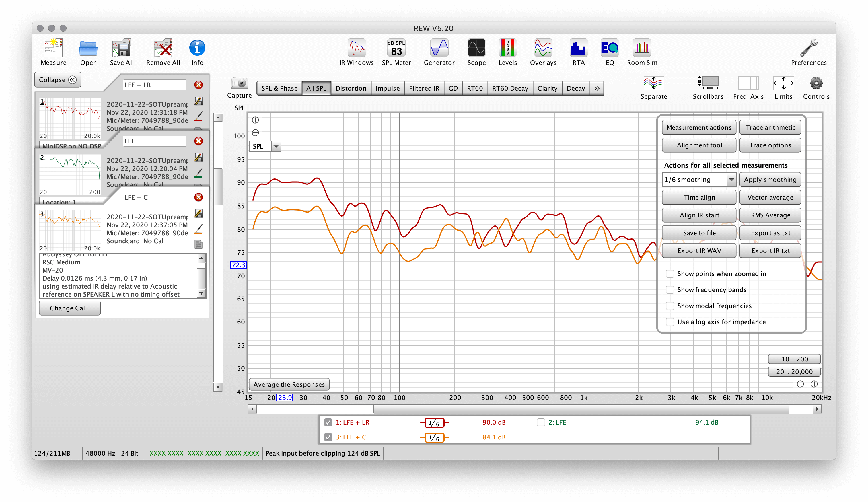Enable Show frequency bands
The height and width of the screenshot is (502, 868).
click(670, 290)
